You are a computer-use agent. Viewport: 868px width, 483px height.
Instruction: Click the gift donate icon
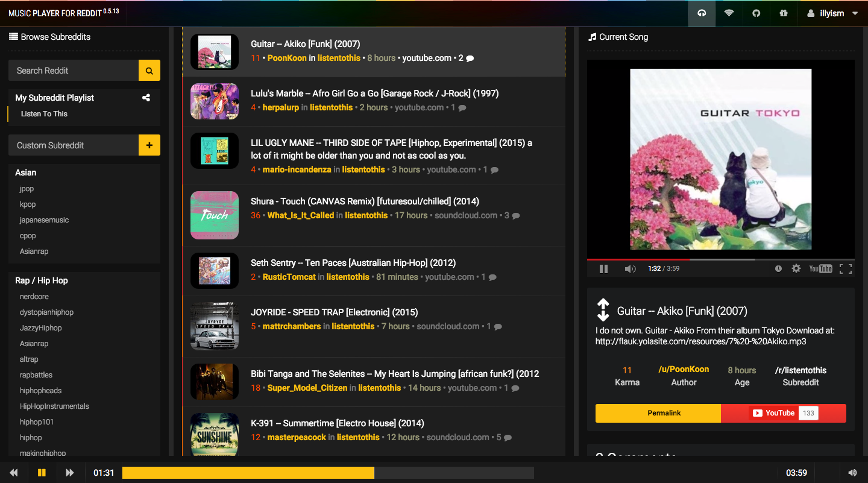784,13
